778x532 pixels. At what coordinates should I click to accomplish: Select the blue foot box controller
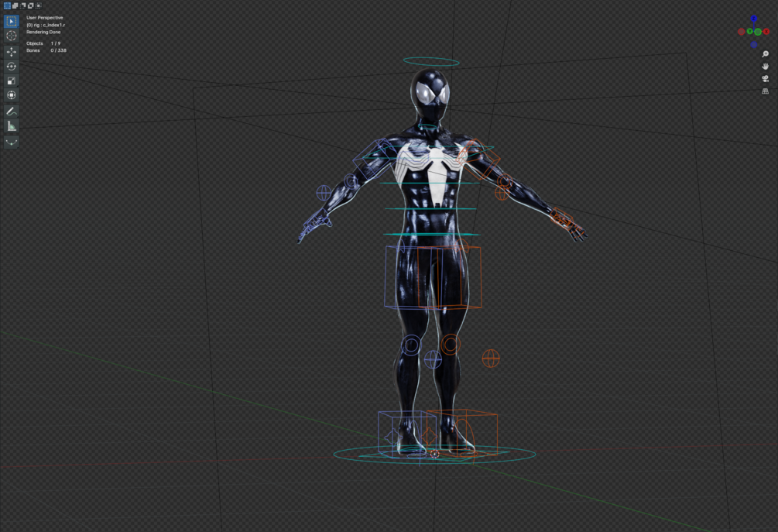(407, 433)
